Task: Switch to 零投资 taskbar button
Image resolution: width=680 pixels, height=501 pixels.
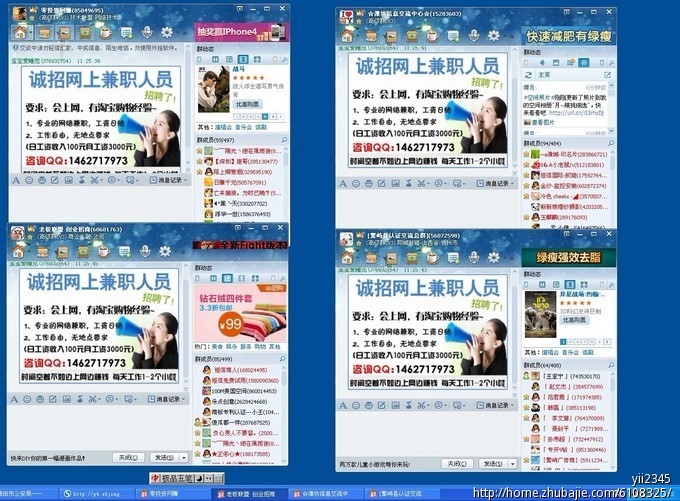Action: point(173,494)
